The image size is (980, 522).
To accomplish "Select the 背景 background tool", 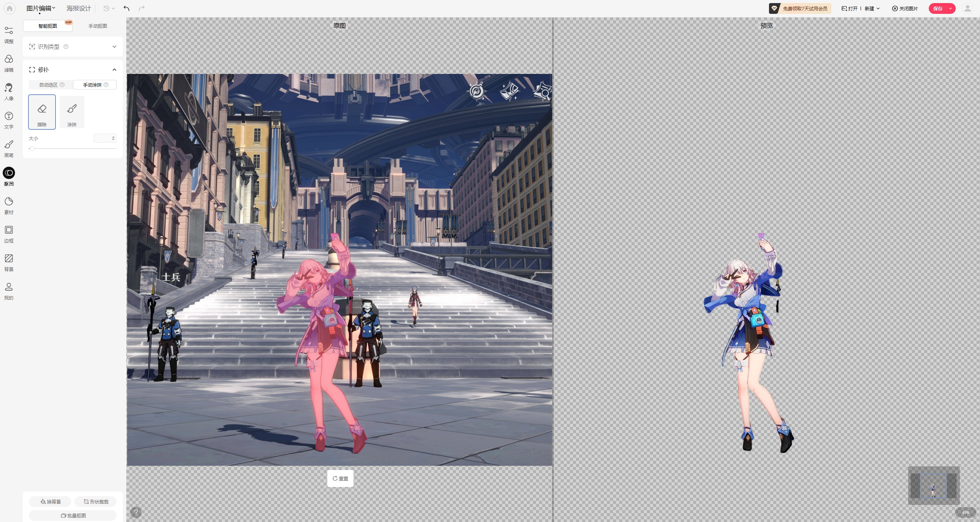I will click(9, 262).
